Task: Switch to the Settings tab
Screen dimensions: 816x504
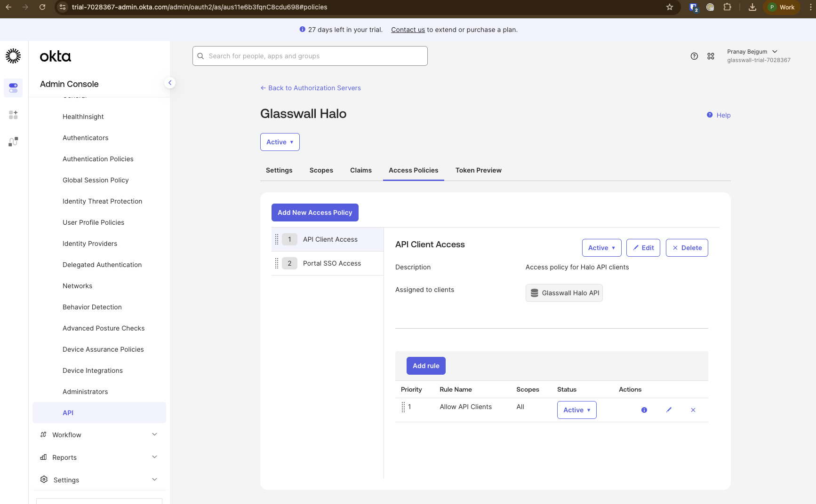Action: pyautogui.click(x=279, y=170)
